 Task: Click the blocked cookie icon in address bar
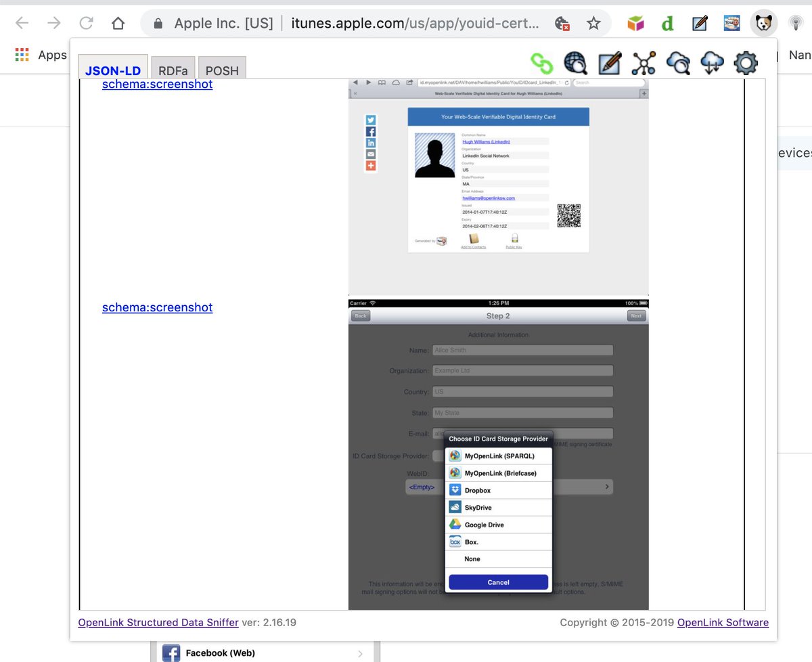[x=562, y=24]
